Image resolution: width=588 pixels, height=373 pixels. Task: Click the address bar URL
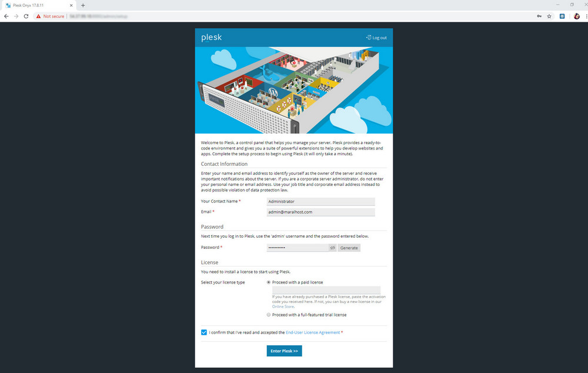[x=98, y=16]
